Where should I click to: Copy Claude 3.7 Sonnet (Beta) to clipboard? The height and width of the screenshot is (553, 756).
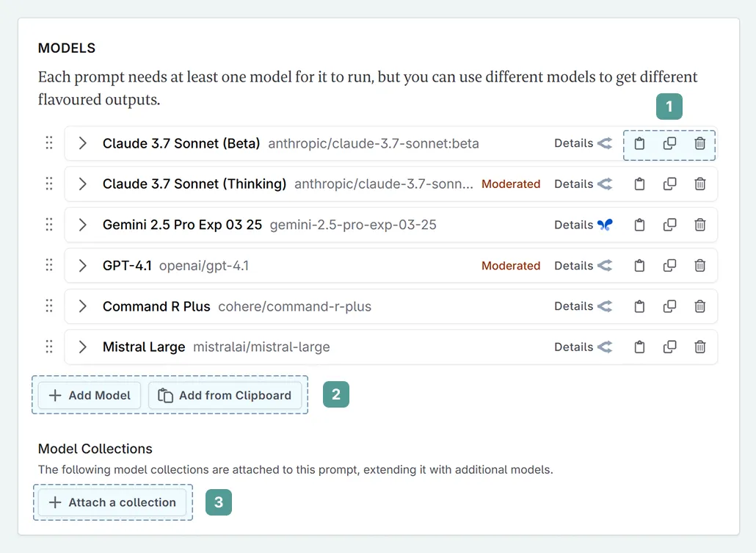tap(639, 144)
